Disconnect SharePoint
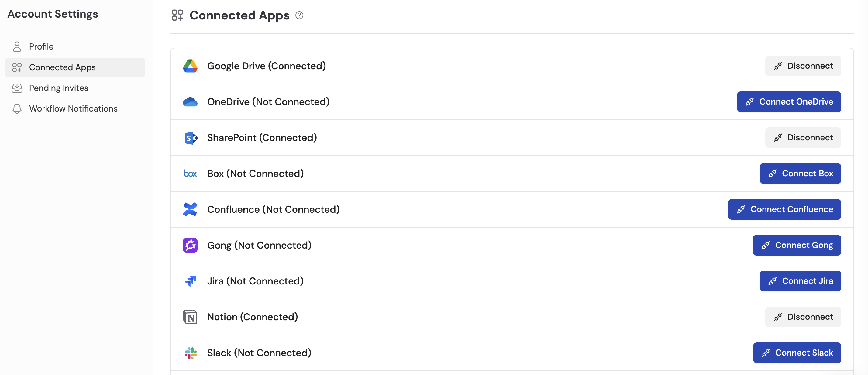 (x=803, y=137)
